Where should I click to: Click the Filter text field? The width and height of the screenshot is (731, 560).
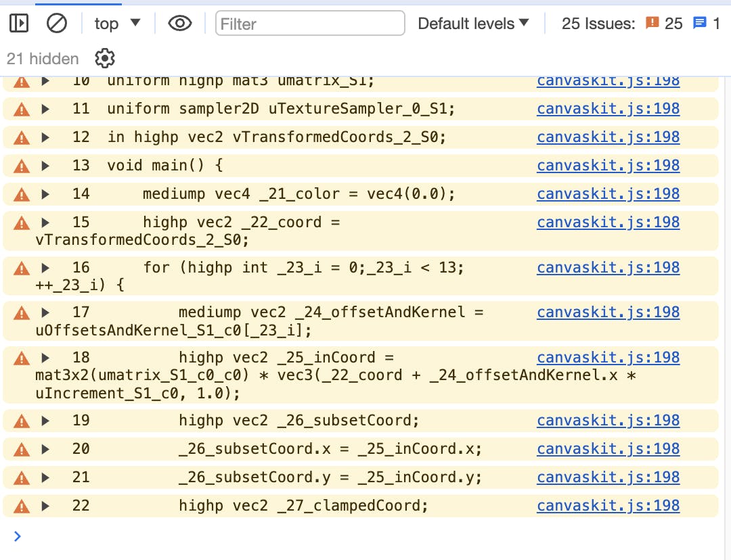[310, 24]
